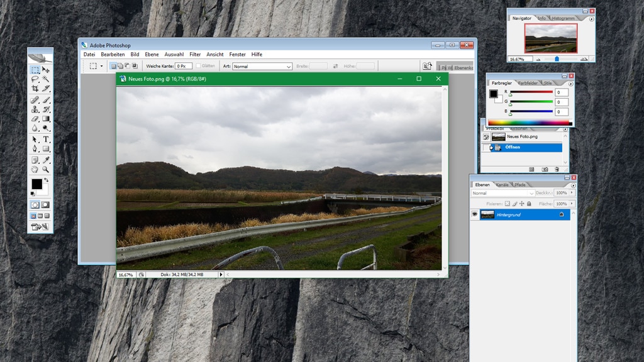Open the layer blend mode dropdown
This screenshot has height=362, width=644.
(502, 194)
